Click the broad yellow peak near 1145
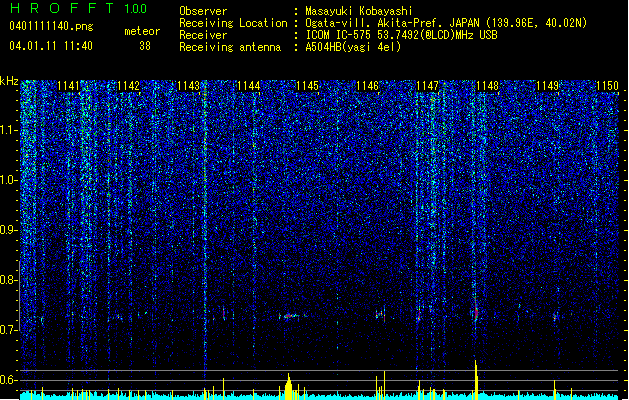 288,386
